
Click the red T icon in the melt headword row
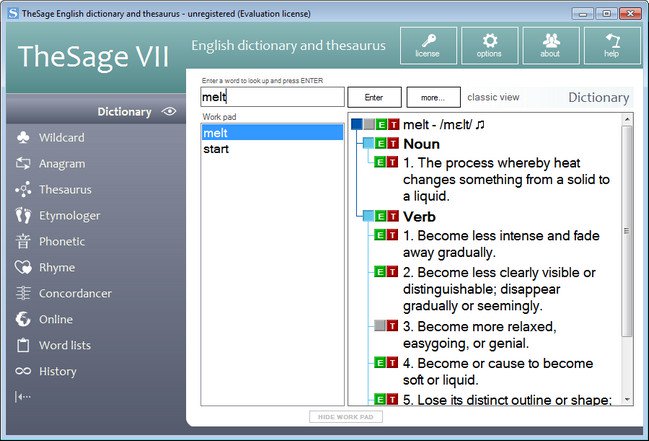tap(394, 124)
